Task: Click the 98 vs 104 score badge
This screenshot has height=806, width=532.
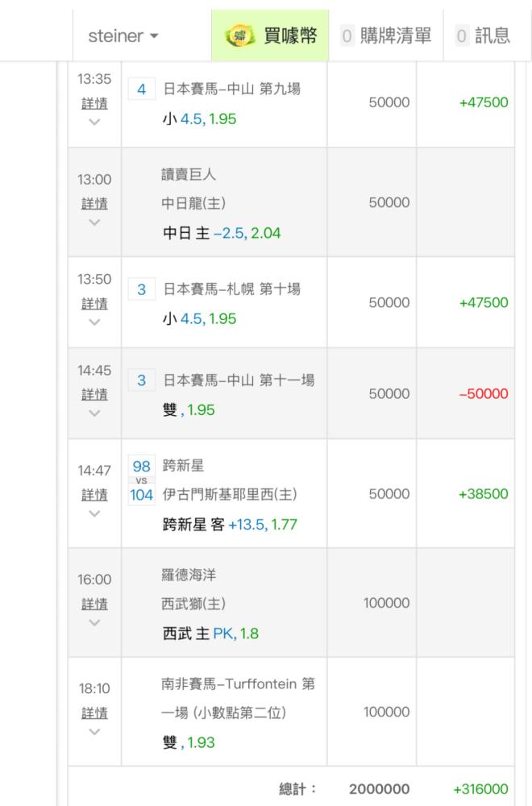Action: pos(141,480)
